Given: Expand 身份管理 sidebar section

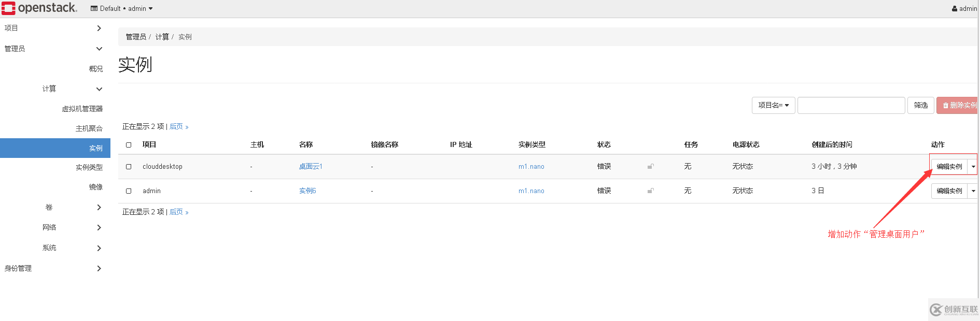Looking at the screenshot, I should (99, 268).
